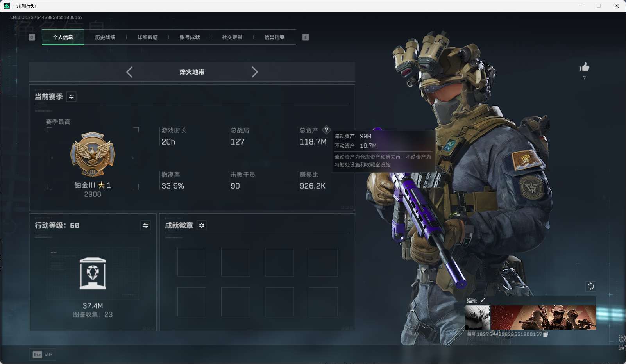Toggle the 行动等级 swap button
626x364 pixels.
point(145,225)
